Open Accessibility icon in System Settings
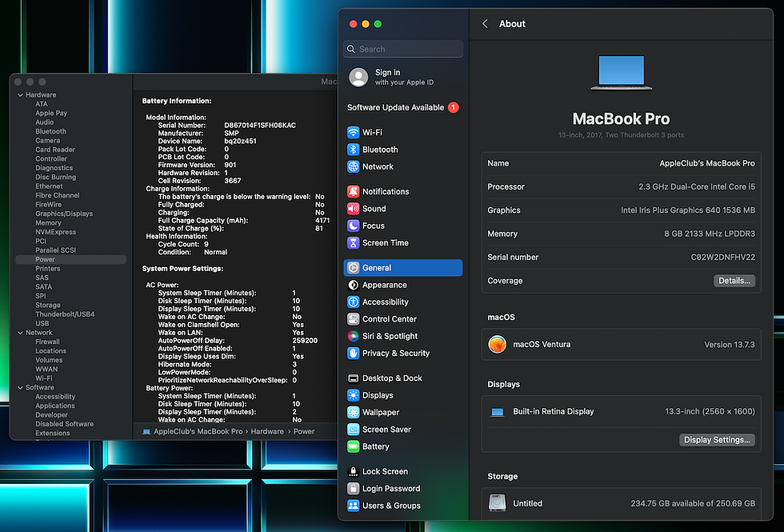This screenshot has height=532, width=784. click(x=353, y=302)
